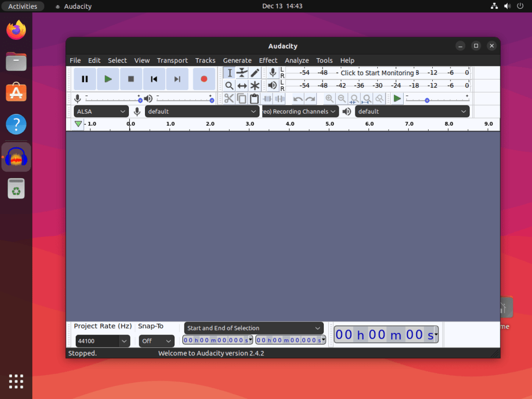Switch to the Envelope tool

(x=242, y=73)
